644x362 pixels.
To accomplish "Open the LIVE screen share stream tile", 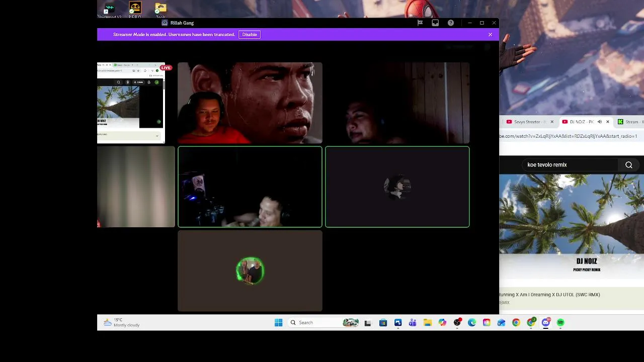I will tap(131, 103).
